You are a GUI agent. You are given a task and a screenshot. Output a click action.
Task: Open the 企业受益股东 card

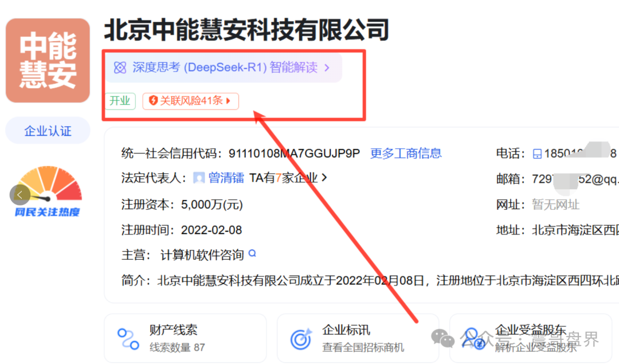pos(531,338)
